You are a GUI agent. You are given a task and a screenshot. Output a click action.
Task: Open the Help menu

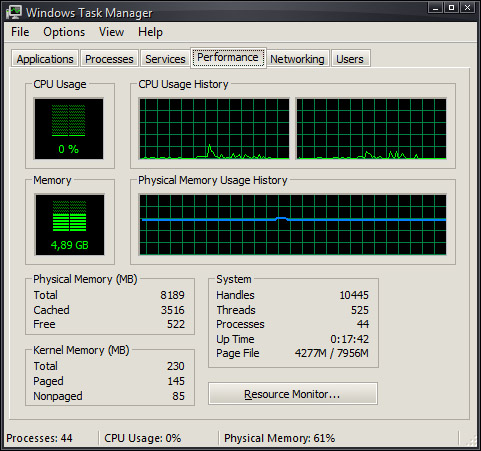(150, 32)
